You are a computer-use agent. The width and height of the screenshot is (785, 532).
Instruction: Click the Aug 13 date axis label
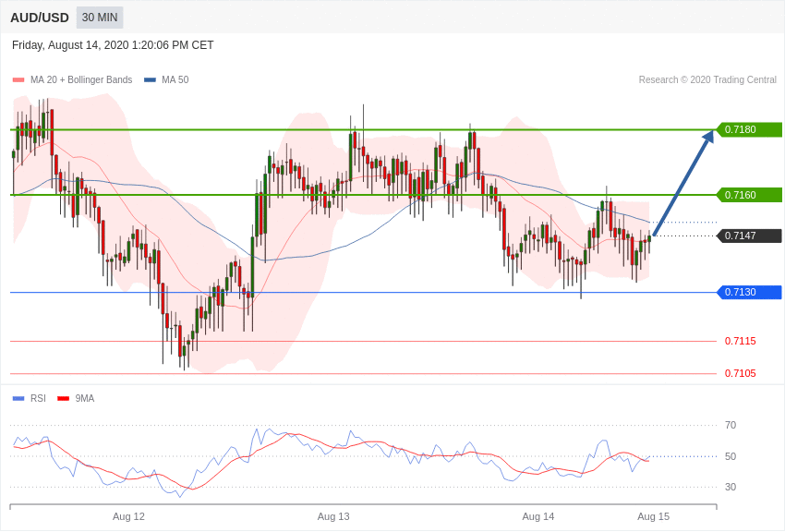[333, 516]
